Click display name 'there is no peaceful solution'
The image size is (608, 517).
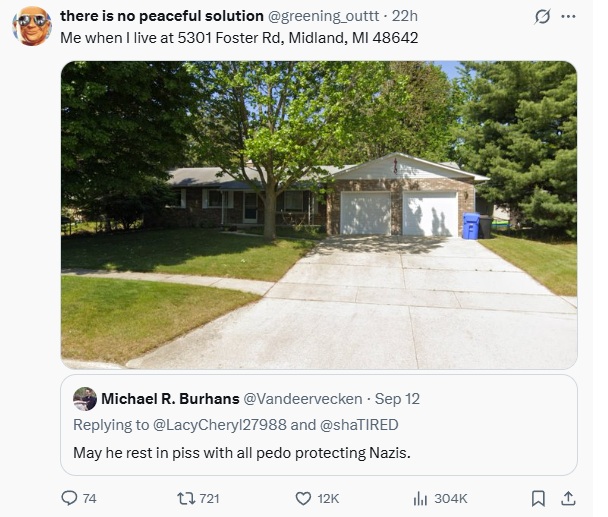coord(162,16)
